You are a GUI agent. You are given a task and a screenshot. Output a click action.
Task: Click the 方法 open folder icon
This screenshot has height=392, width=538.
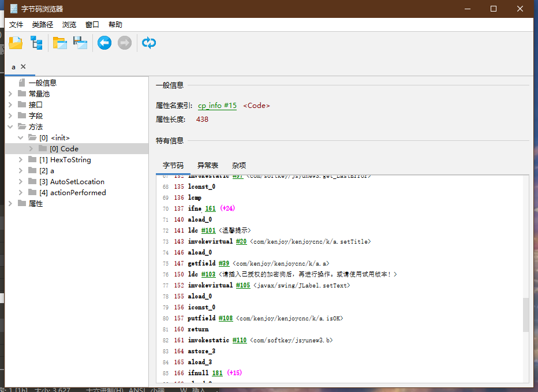(22, 126)
